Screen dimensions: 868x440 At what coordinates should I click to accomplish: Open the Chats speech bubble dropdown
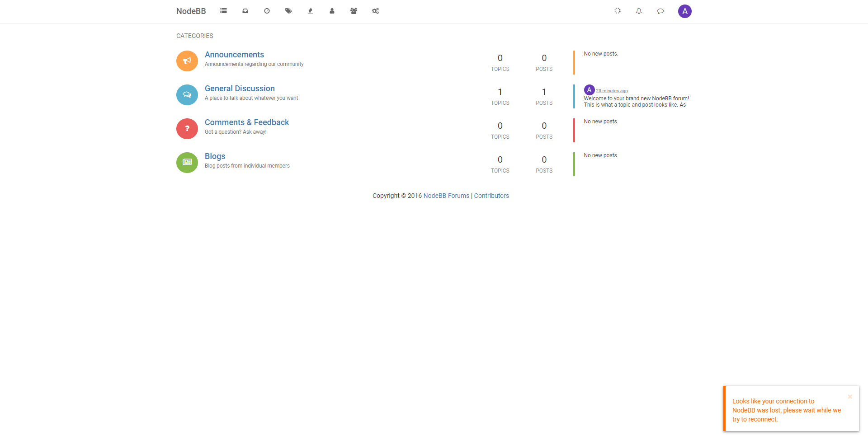pyautogui.click(x=660, y=11)
